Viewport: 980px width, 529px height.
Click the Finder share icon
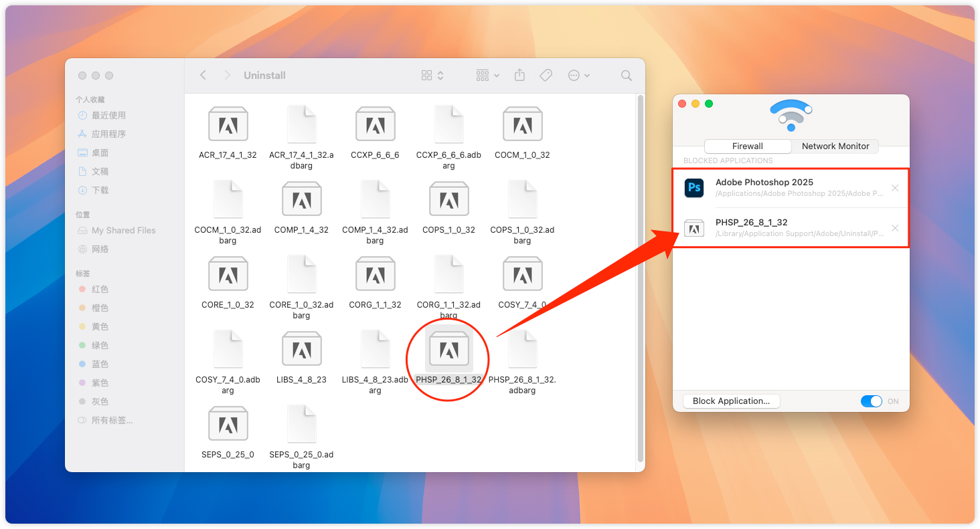[519, 76]
